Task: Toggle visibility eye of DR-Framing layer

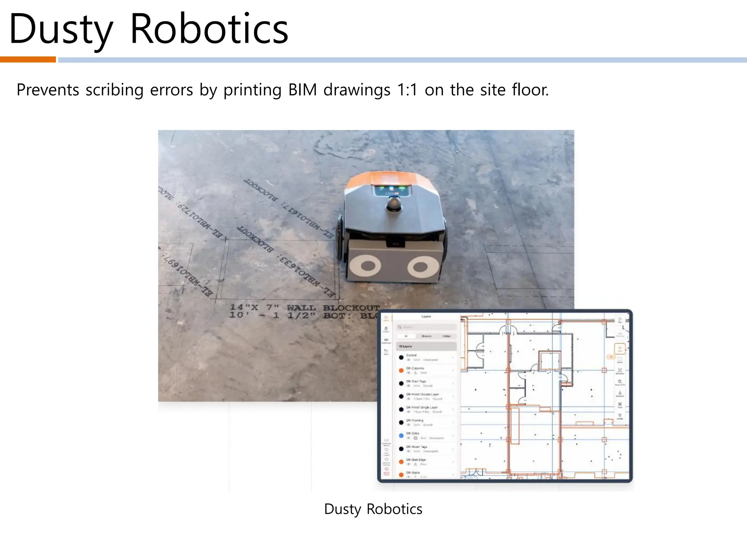Action: (x=409, y=425)
